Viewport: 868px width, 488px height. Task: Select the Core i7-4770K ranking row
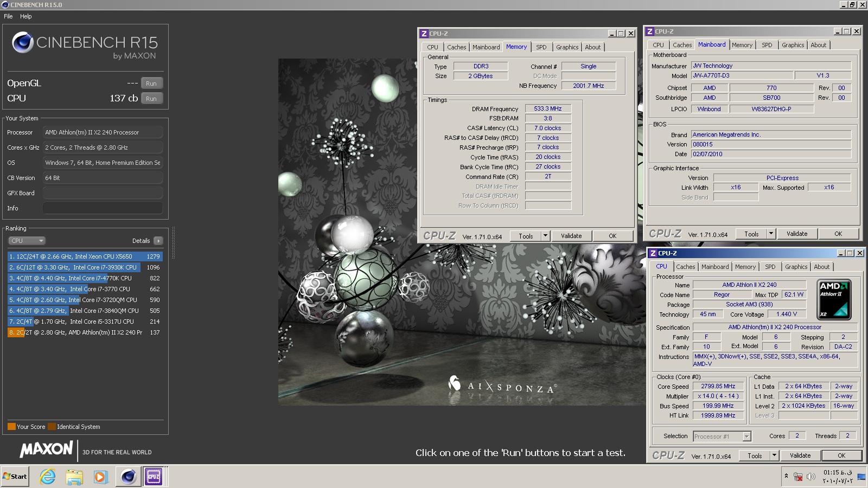click(x=85, y=278)
